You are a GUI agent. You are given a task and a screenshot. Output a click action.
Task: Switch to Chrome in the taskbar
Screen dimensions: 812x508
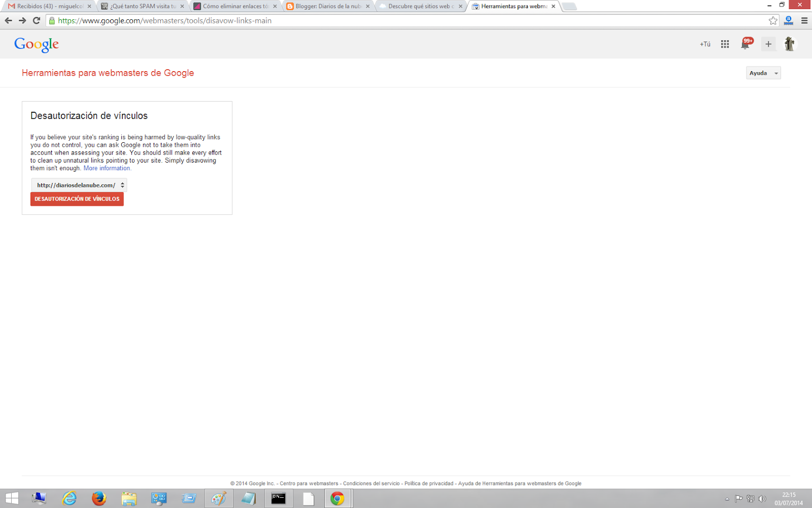[x=337, y=499]
